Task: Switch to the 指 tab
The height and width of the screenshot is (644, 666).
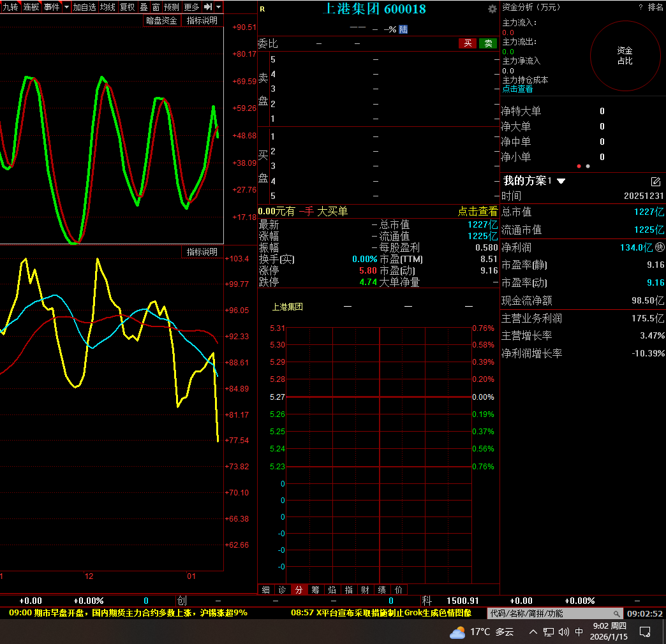Action: click(x=349, y=590)
